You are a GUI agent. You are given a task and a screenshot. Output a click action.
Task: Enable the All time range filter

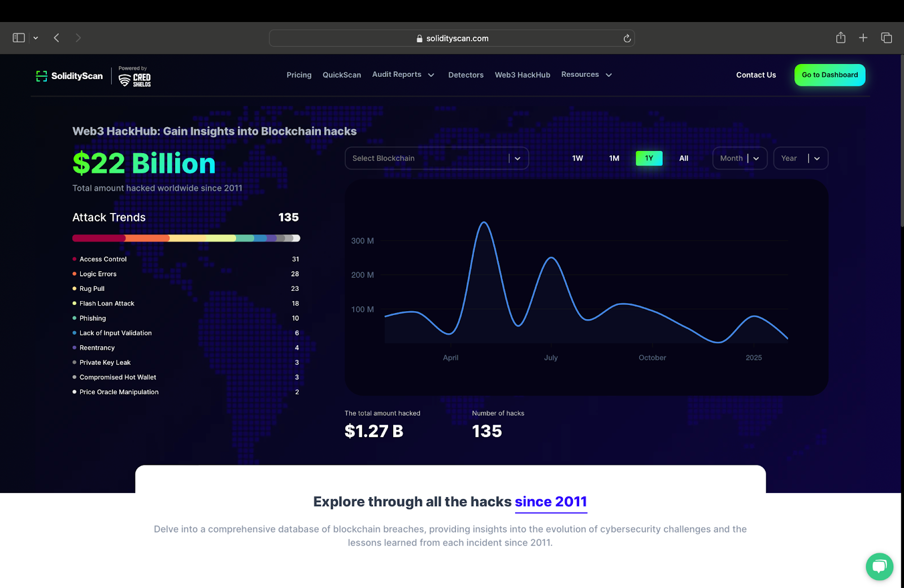tap(683, 158)
